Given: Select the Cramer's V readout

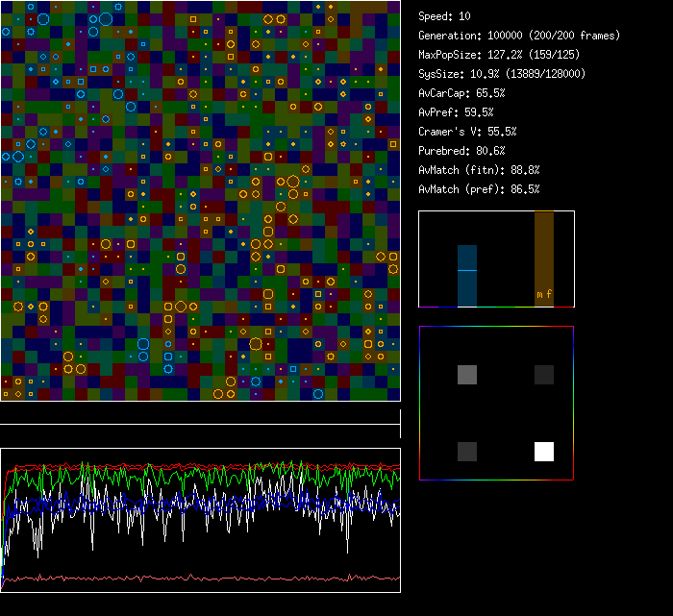Looking at the screenshot, I should (467, 132).
